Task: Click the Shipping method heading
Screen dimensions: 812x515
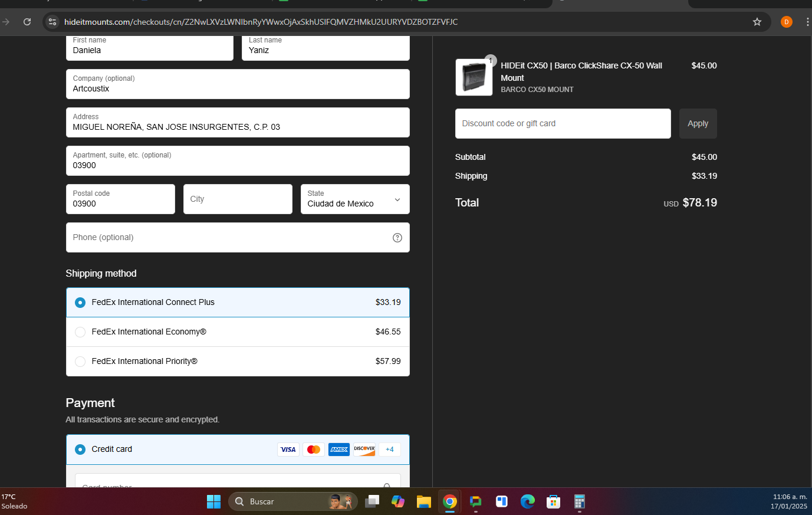Action: (101, 274)
